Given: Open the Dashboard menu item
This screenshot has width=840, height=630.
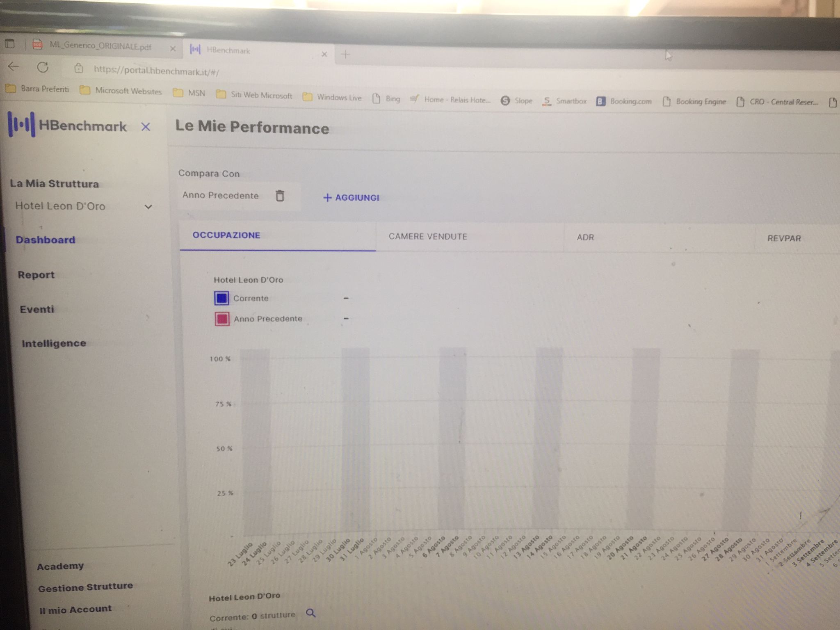Looking at the screenshot, I should (x=46, y=240).
